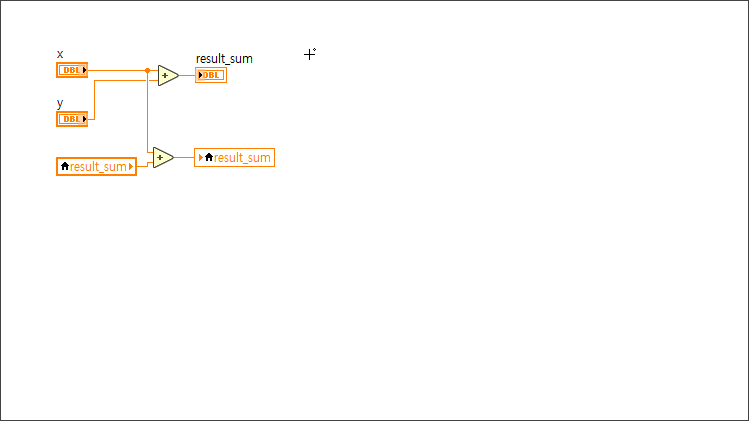Click the wire junction dot near upper Add
Image resolution: width=749 pixels, height=421 pixels.
pos(148,70)
